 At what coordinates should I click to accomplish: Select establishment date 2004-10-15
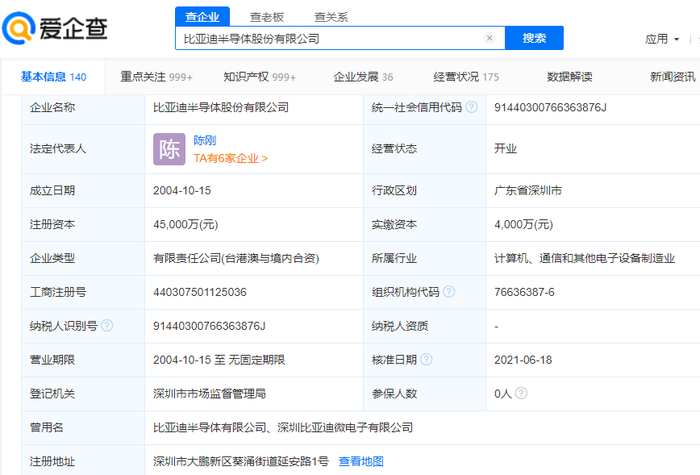(182, 190)
